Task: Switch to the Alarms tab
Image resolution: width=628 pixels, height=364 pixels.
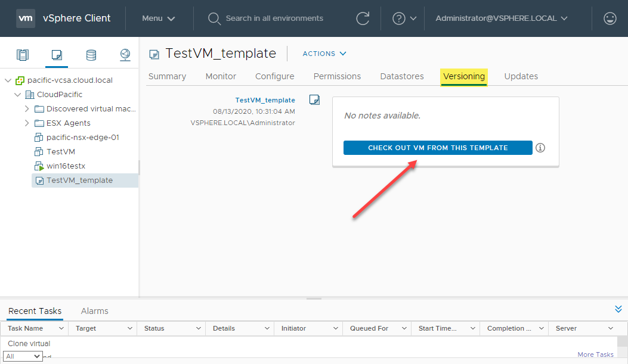Action: [x=94, y=311]
